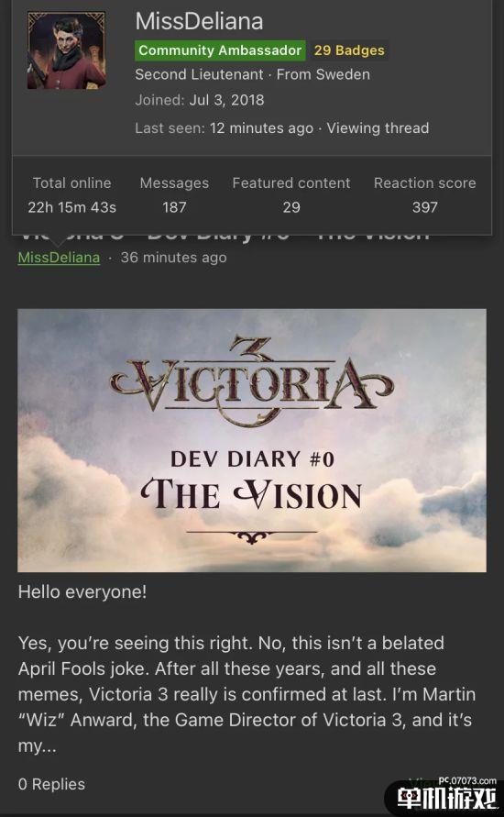Click the Last seen 12 minutes ago text
The image size is (504, 817).
click(x=224, y=127)
